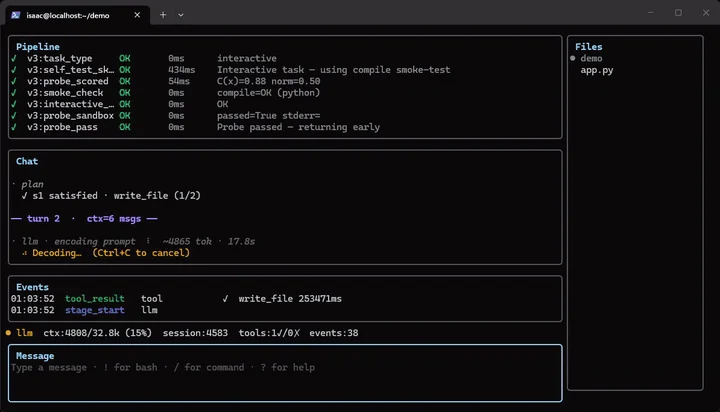Click the Message panel title

35,356
